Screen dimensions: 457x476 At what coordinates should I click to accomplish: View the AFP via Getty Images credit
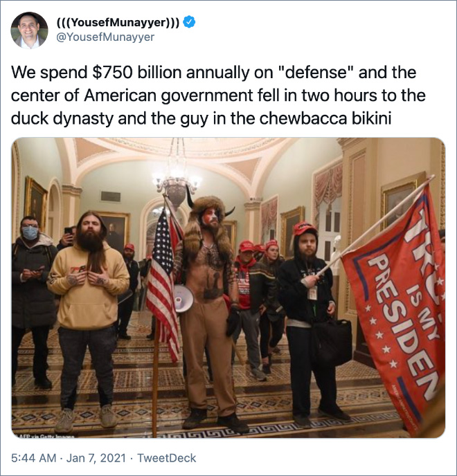coord(46,436)
